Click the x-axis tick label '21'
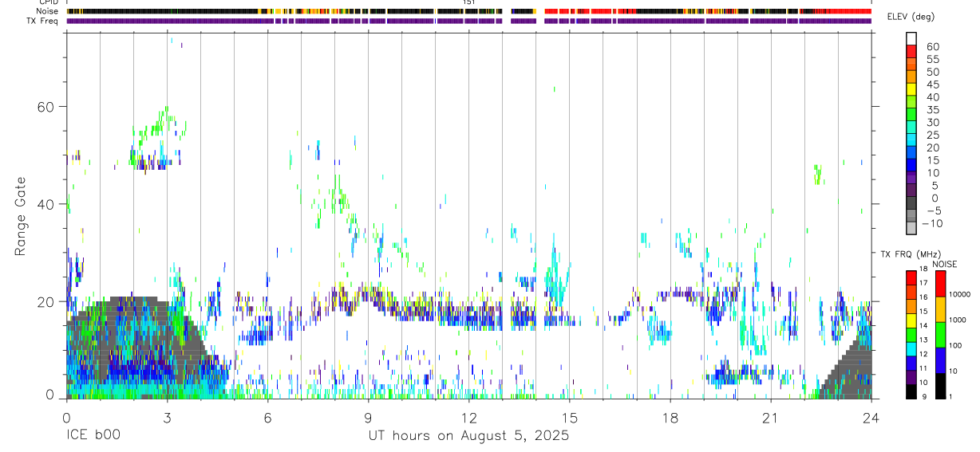Image resolution: width=980 pixels, height=452 pixels. 770,417
